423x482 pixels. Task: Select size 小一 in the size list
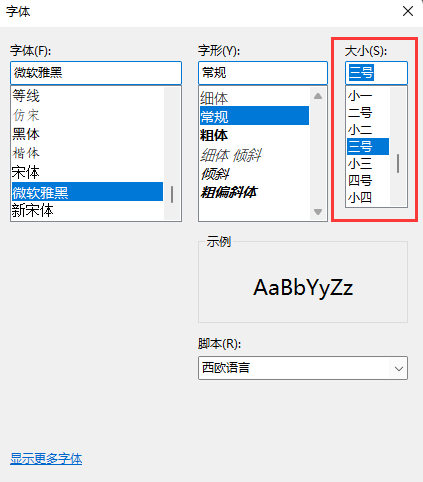point(368,96)
